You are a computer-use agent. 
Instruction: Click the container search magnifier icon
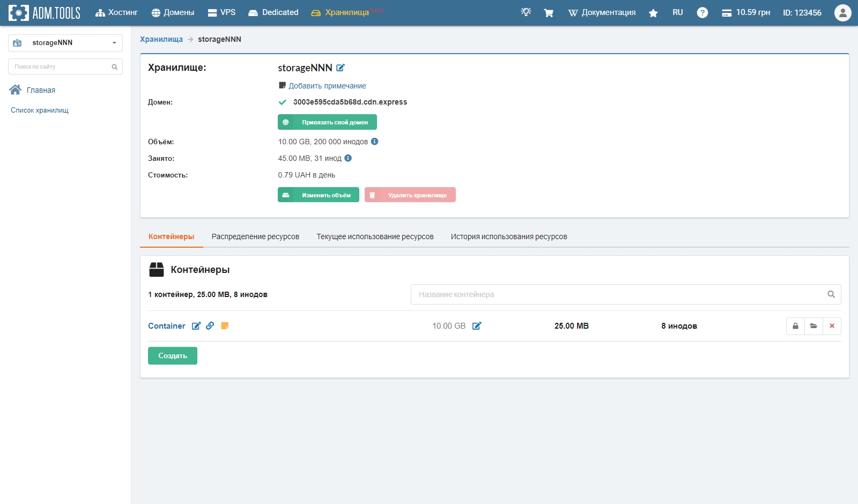pyautogui.click(x=831, y=294)
